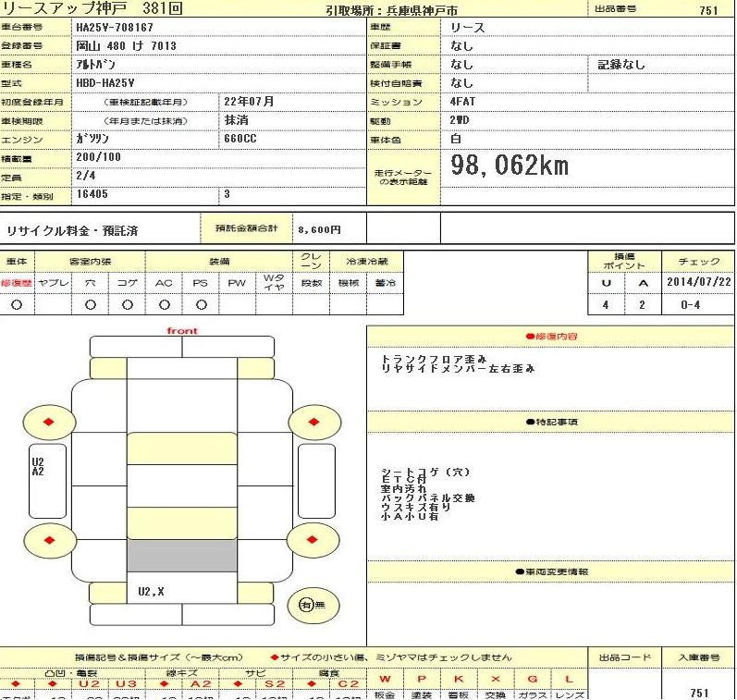Screen dimensions: 737x700
Task: Click the gray shaded panel in car diagram
Action: coord(181,556)
